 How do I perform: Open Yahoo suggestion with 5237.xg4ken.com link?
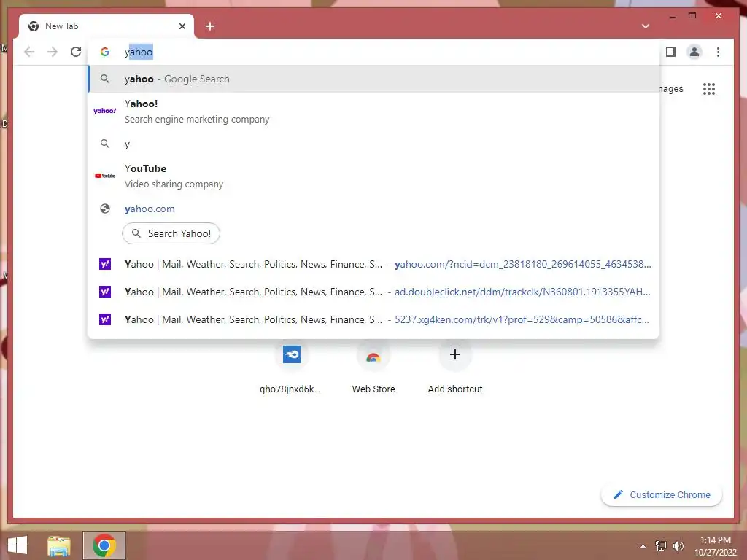coord(374,319)
